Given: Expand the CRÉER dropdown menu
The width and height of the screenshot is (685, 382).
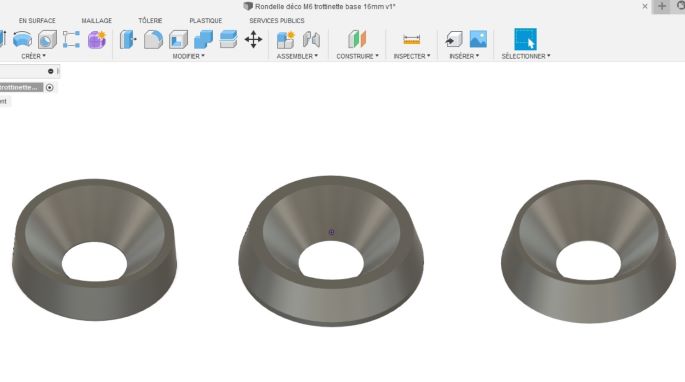Looking at the screenshot, I should pos(33,56).
